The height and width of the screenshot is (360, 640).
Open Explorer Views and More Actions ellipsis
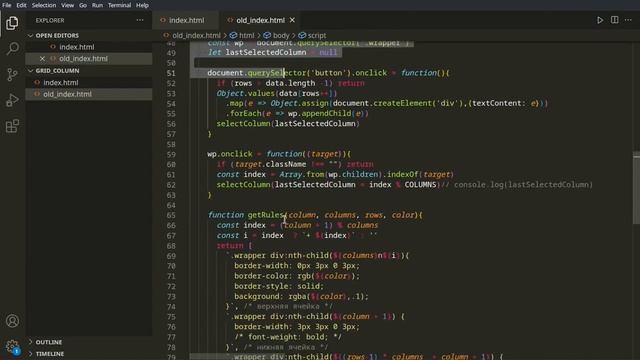tap(140, 20)
